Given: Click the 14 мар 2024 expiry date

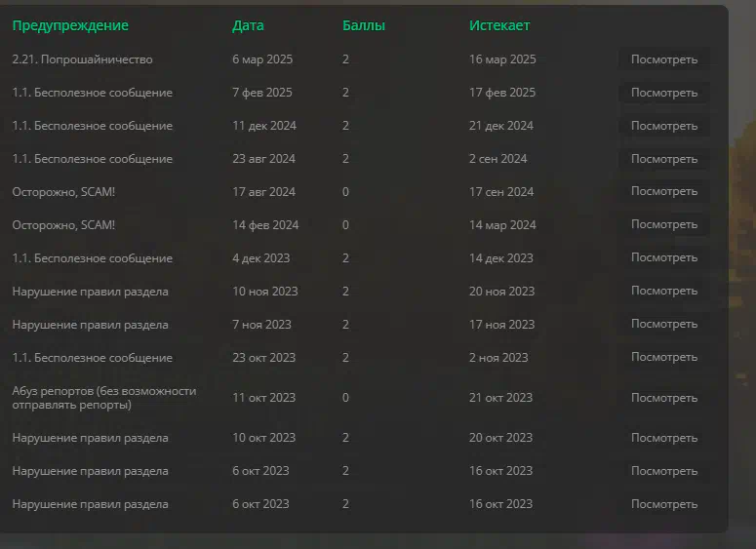Looking at the screenshot, I should [x=502, y=225].
